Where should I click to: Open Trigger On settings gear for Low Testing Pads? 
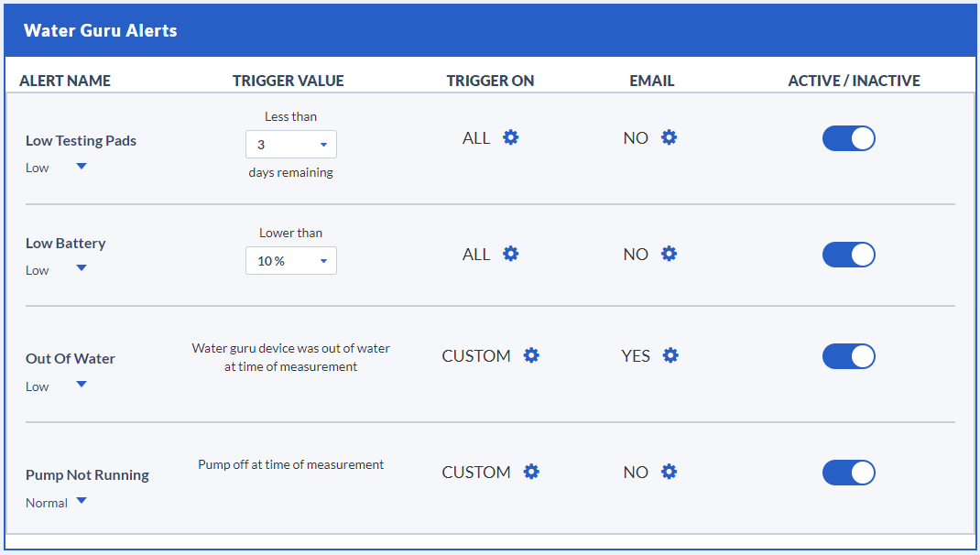(511, 137)
